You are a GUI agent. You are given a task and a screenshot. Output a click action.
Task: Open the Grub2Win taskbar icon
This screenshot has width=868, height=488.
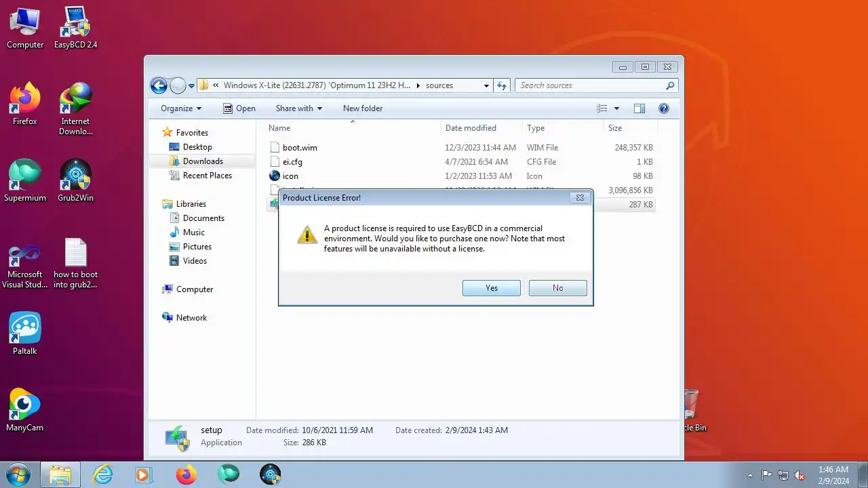[x=271, y=474]
